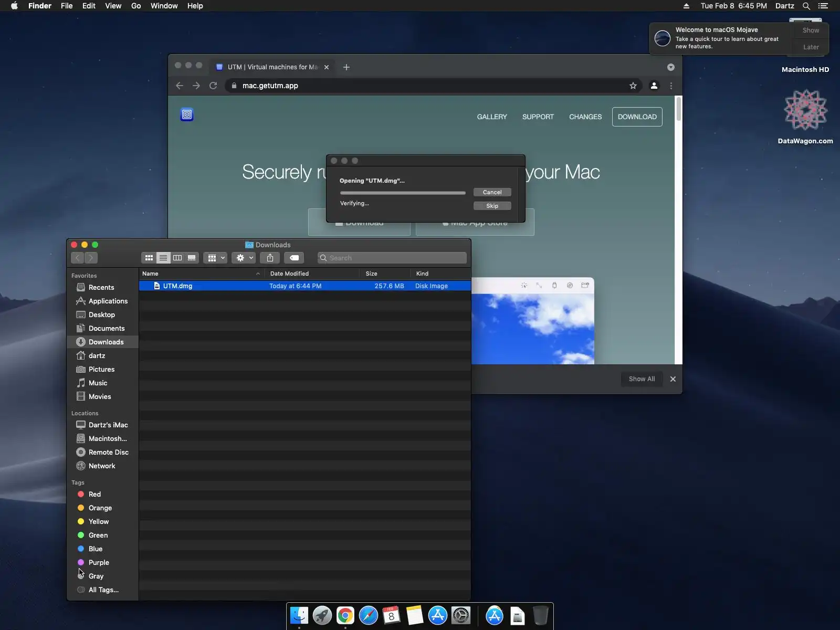840x630 pixels.
Task: Open Finder from the Dock
Action: pyautogui.click(x=299, y=615)
